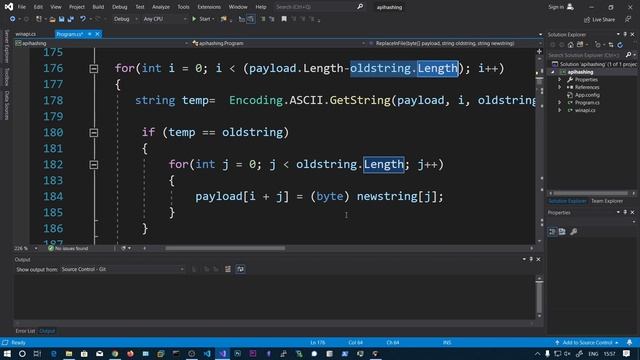The height and width of the screenshot is (360, 640).
Task: Click the editor horizontal scrollbar thumb
Action: [225, 248]
